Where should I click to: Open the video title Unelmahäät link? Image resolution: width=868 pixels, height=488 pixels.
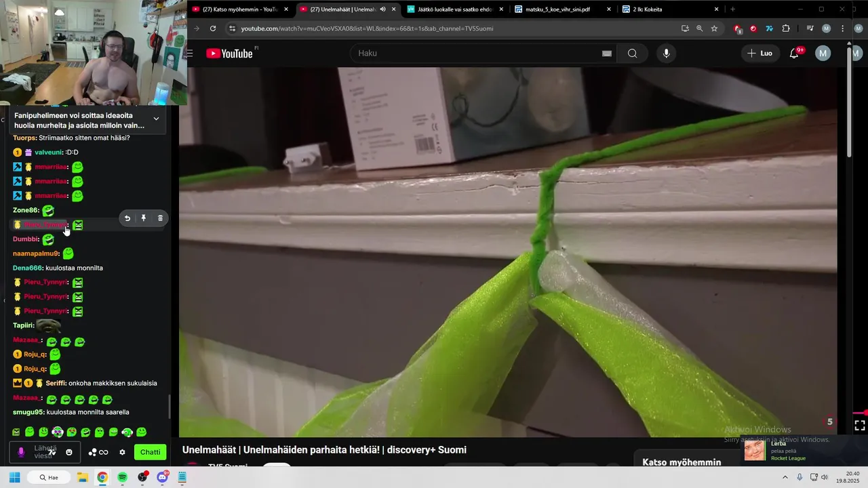[x=324, y=450]
